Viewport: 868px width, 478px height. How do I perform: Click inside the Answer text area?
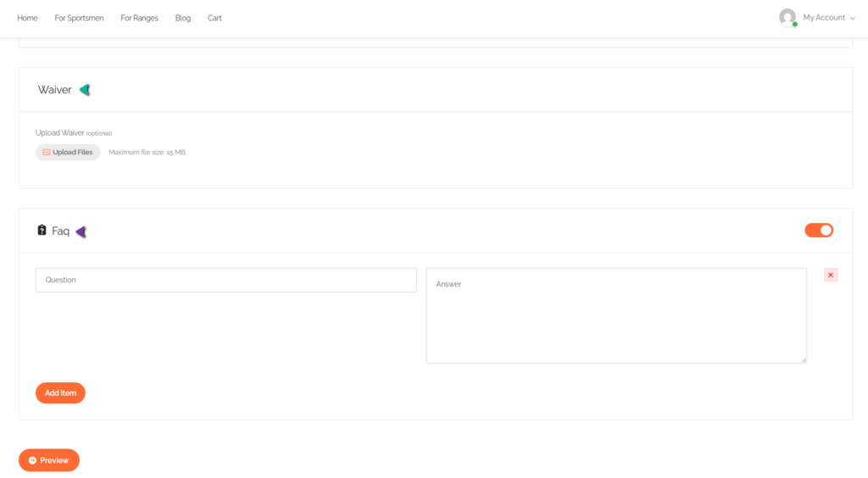point(616,315)
